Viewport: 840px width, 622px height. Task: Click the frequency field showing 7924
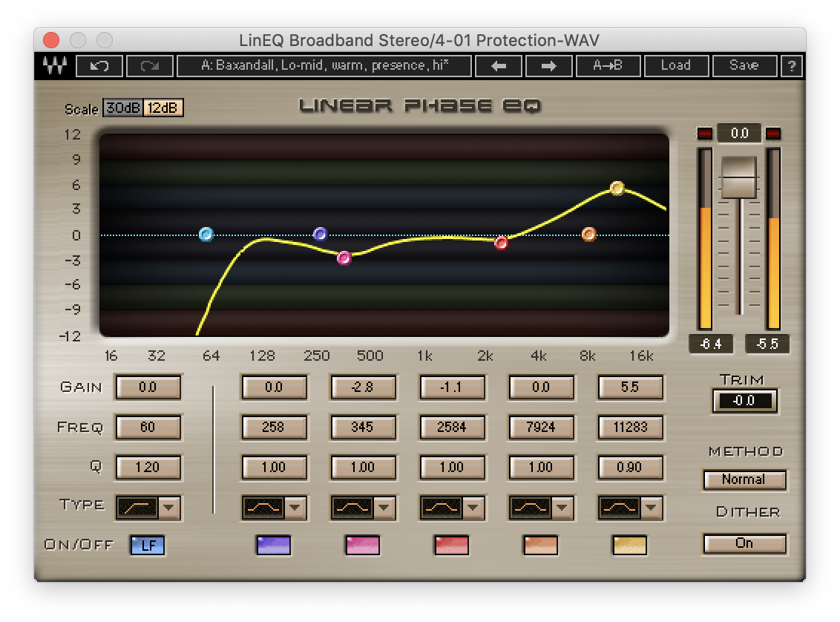pyautogui.click(x=540, y=427)
